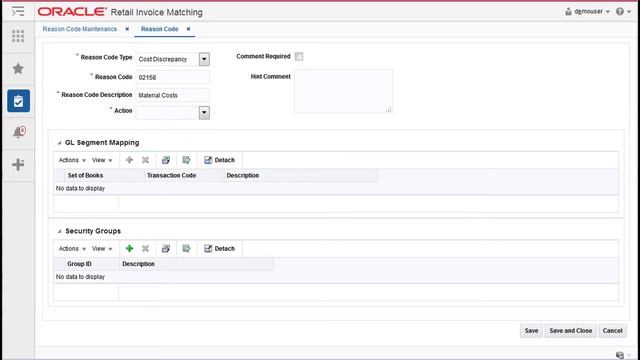Open the application grid launcher icon
The width and height of the screenshot is (640, 360).
pos(18,36)
